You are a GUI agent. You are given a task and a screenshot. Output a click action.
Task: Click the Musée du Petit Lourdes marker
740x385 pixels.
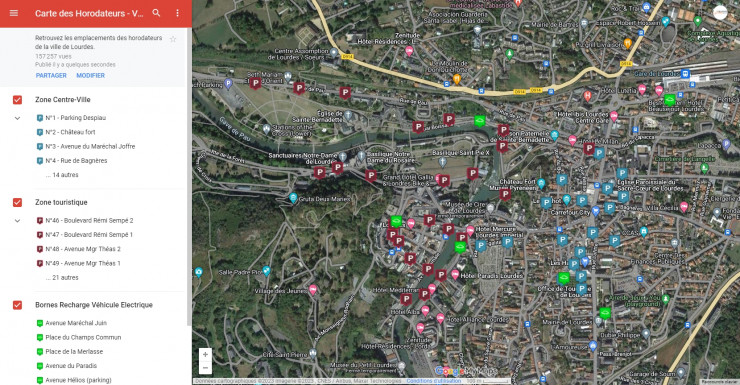402,366
